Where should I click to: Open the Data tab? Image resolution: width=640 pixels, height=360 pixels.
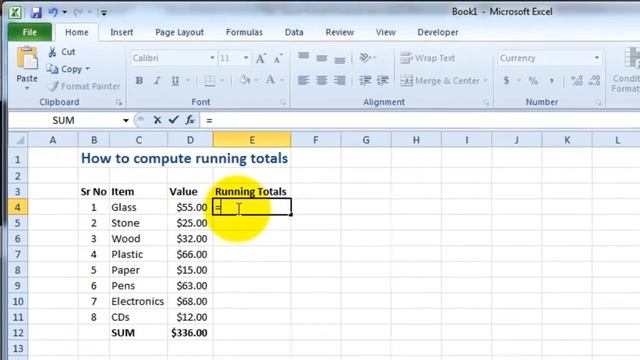coord(294,32)
